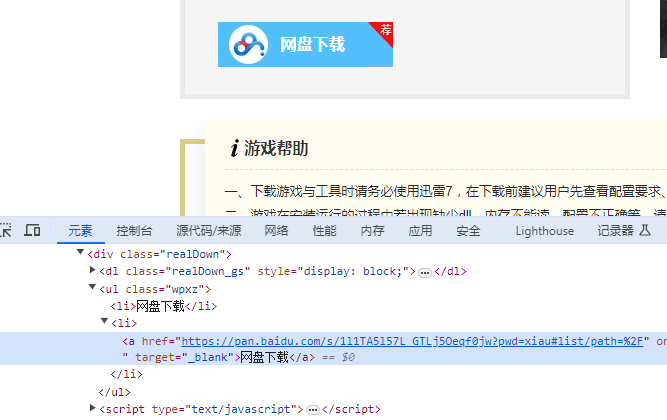Collapse the ul class wpxz node

coord(92,287)
